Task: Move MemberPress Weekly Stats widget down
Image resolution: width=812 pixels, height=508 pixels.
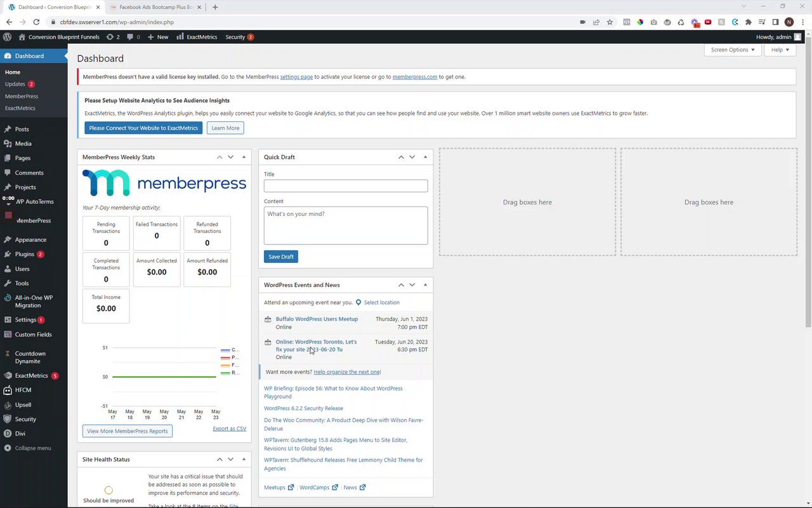Action: 231,157
